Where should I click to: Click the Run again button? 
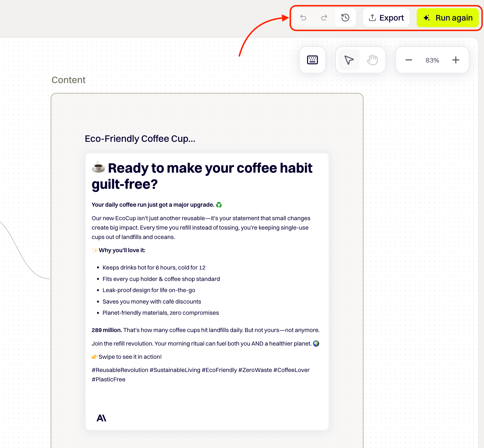coord(448,18)
